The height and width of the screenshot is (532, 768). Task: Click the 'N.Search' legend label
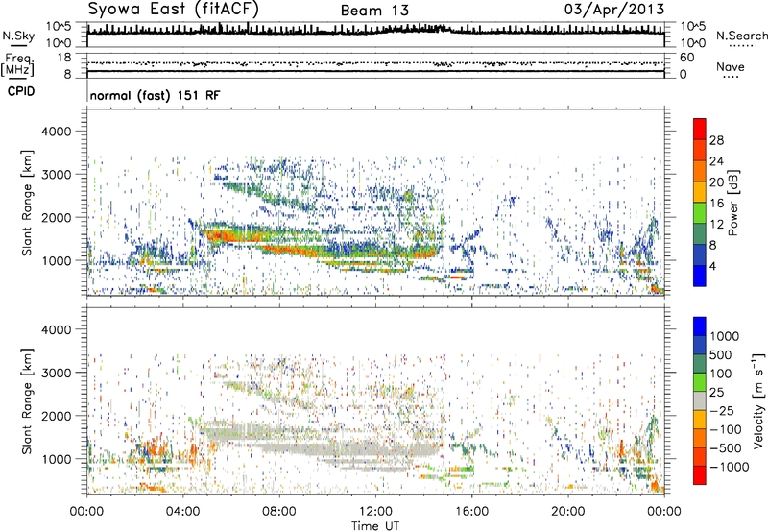pyautogui.click(x=741, y=36)
